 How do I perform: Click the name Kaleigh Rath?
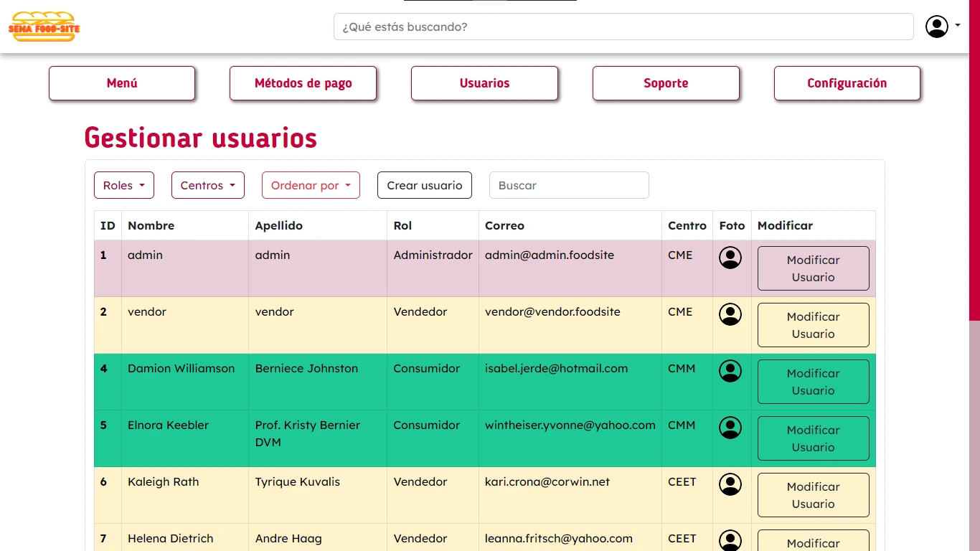click(x=163, y=481)
